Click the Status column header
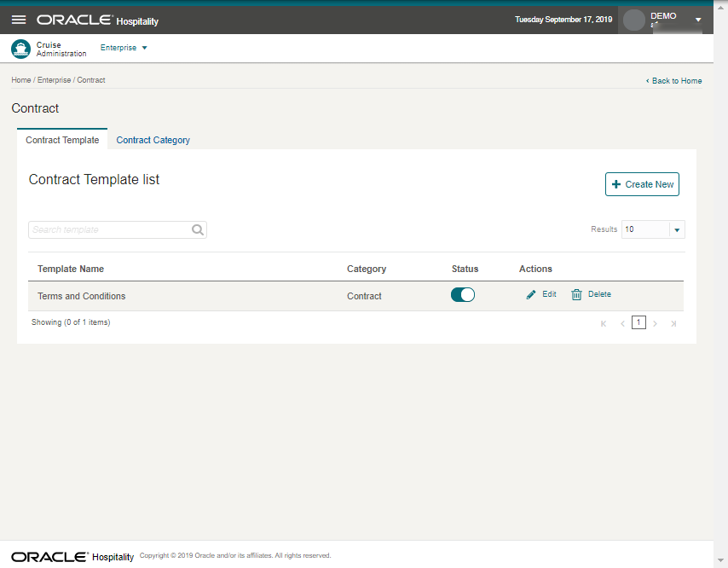728x568 pixels. (465, 269)
